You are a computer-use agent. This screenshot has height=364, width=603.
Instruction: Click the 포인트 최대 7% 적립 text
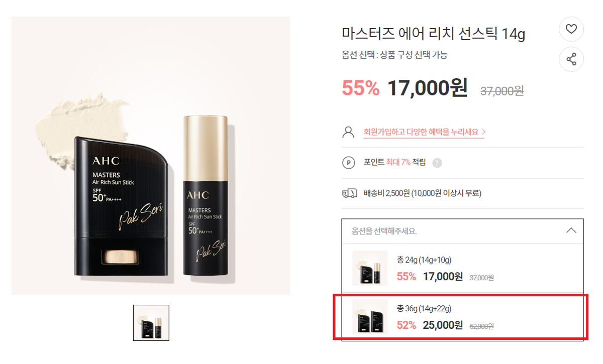tap(394, 162)
